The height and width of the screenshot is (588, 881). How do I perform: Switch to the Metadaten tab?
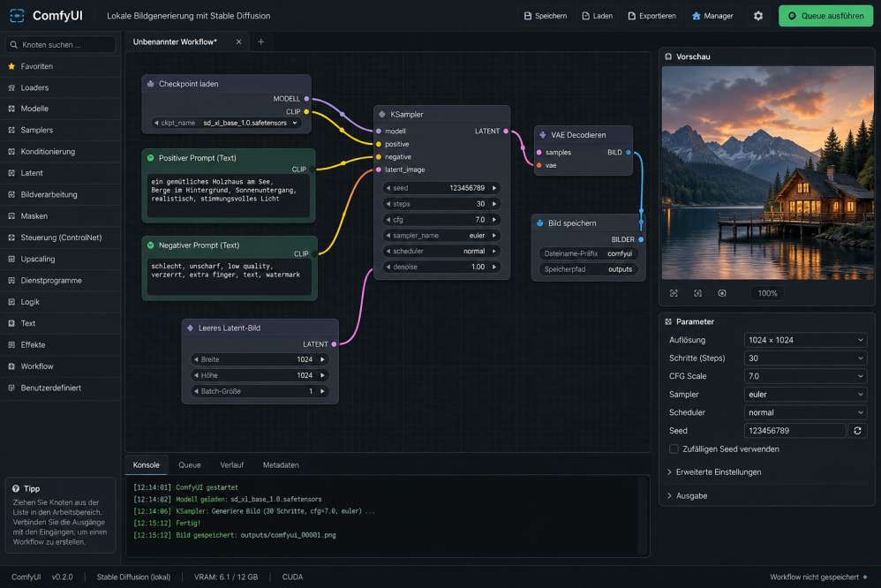[281, 465]
